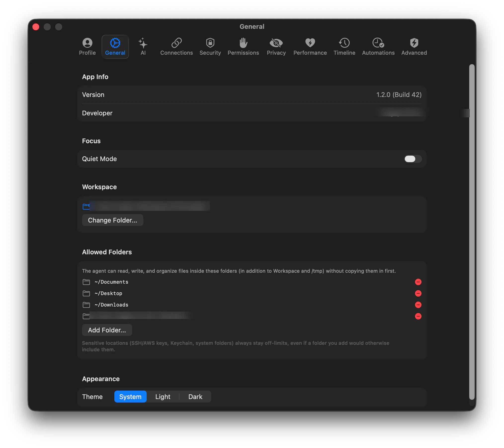Click the blue workspace folder icon

tap(86, 206)
